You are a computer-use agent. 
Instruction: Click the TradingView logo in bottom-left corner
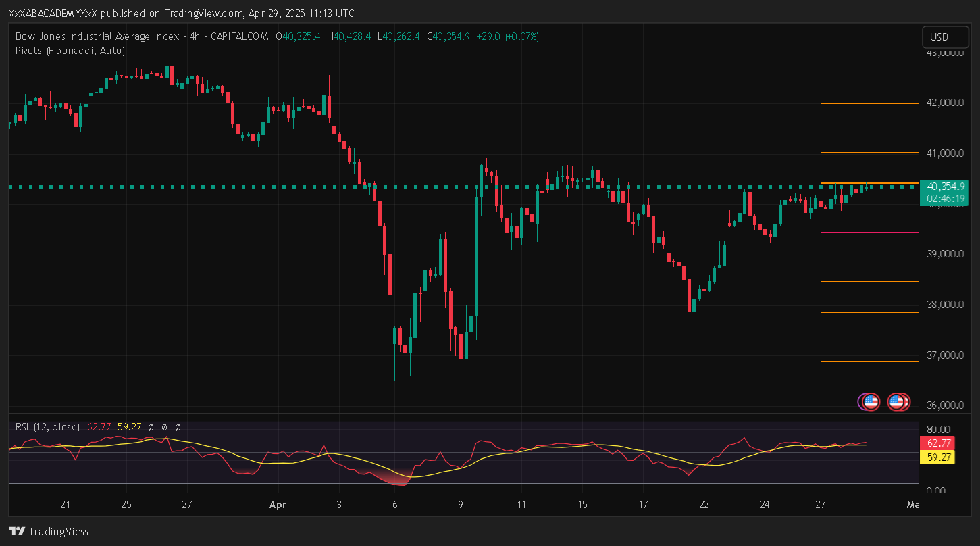49,531
